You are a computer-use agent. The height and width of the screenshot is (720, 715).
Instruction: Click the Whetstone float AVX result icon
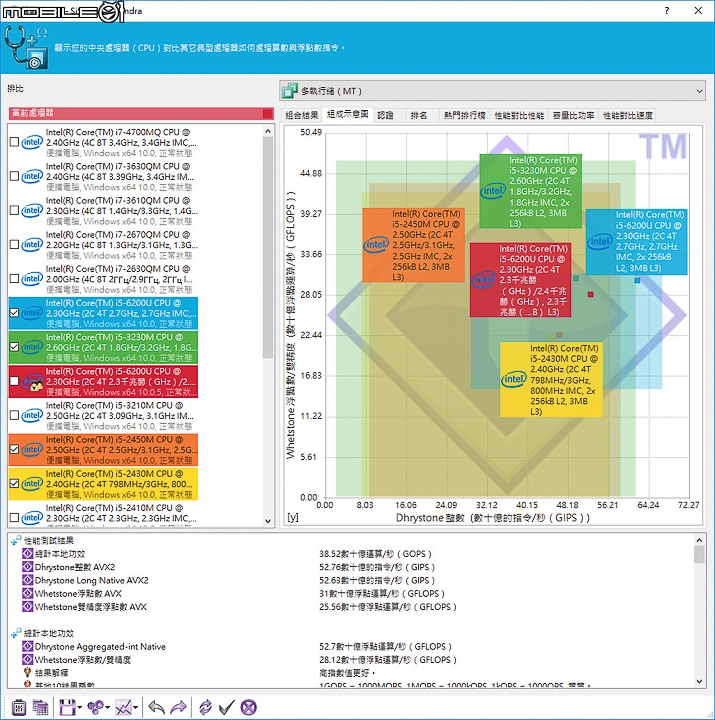point(28,594)
